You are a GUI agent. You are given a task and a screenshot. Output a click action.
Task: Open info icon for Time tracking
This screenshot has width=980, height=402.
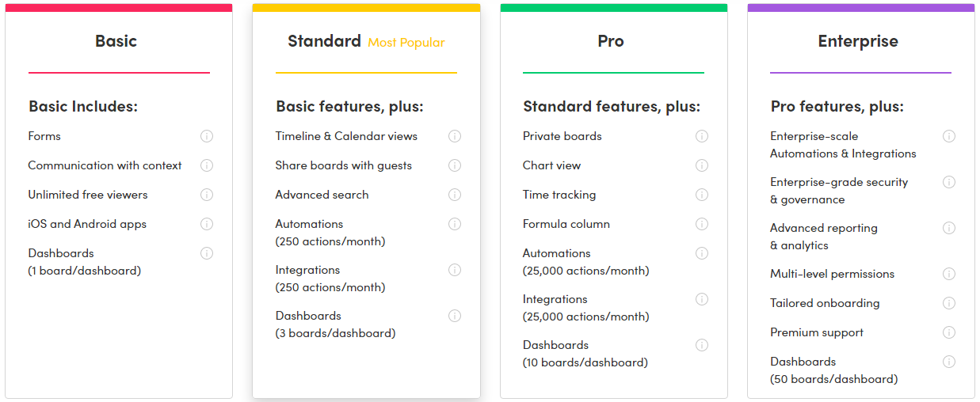pos(702,195)
